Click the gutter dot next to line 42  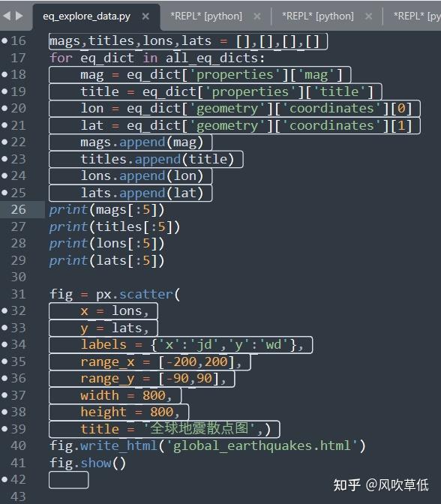click(4, 479)
